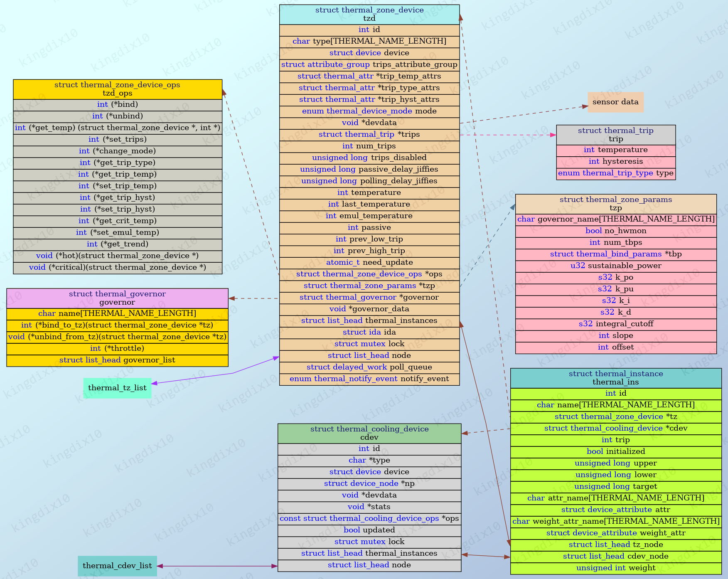Screen dimensions: 728x579
Task: Click the struct thermal_trip trip header
Action: (x=615, y=135)
